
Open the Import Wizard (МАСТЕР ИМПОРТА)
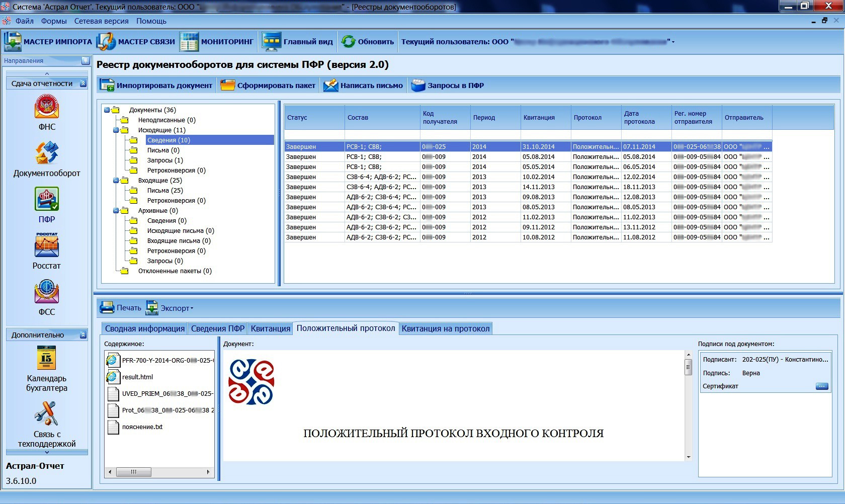48,42
